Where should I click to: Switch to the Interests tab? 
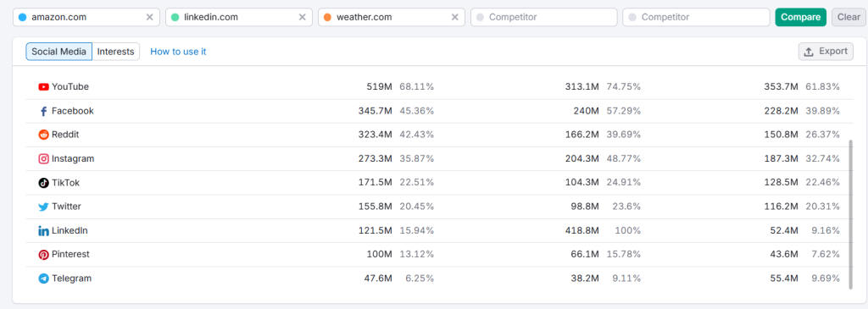coord(115,52)
